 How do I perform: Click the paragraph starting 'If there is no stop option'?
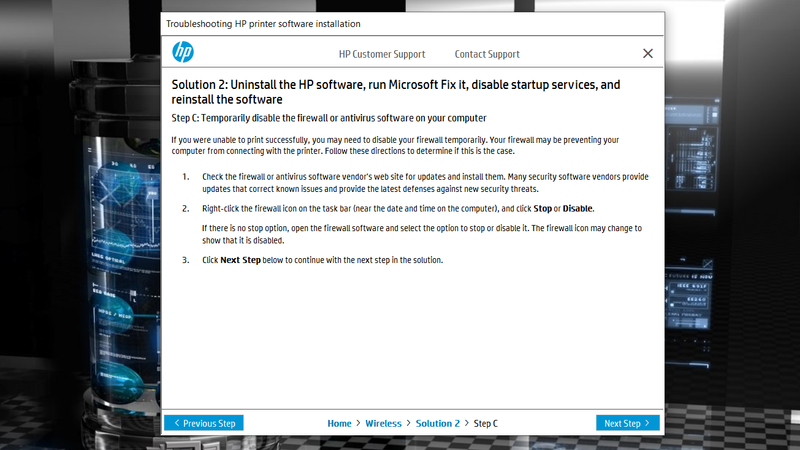[421, 234]
